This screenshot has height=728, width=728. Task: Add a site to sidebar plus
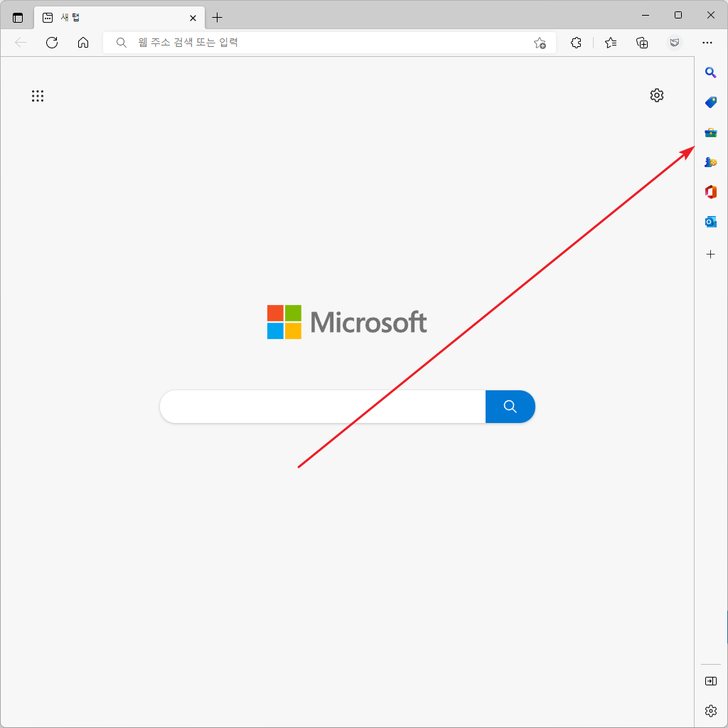711,255
